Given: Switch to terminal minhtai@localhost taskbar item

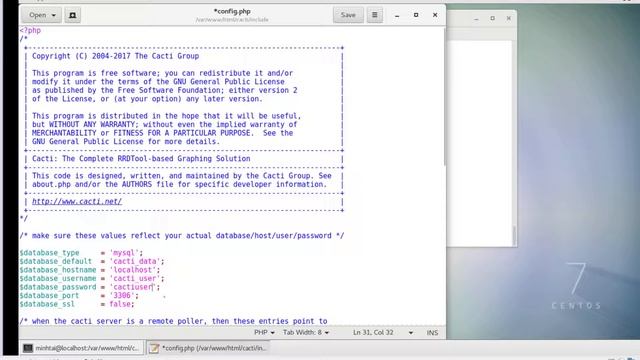Looking at the screenshot, I should click(82, 348).
